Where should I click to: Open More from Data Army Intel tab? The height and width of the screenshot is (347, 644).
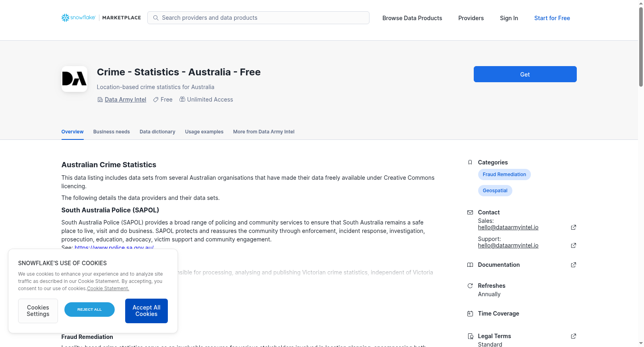(264, 132)
